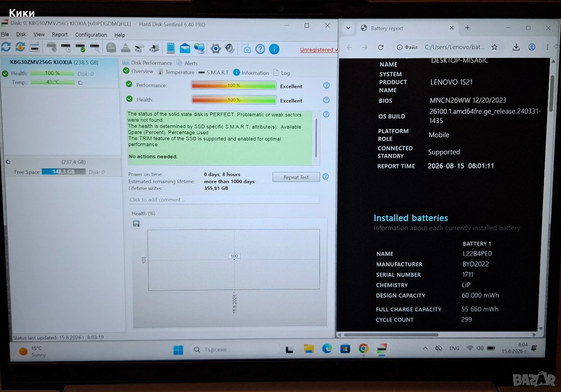Reload the Battery report page
The height and width of the screenshot is (392, 561).
[381, 47]
